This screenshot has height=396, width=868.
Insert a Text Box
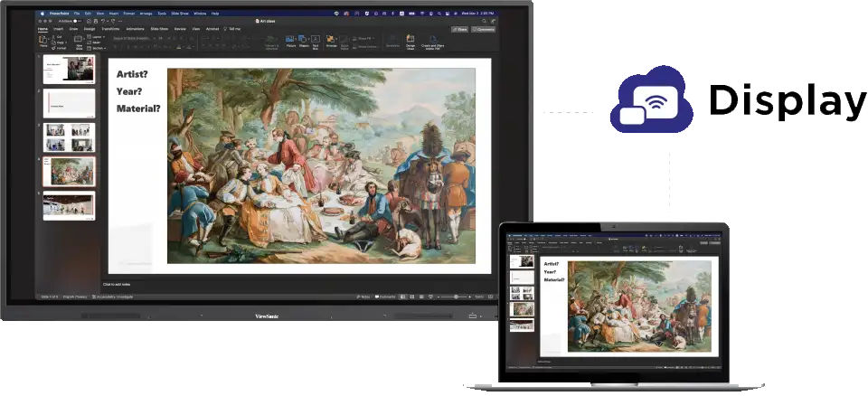pyautogui.click(x=315, y=41)
